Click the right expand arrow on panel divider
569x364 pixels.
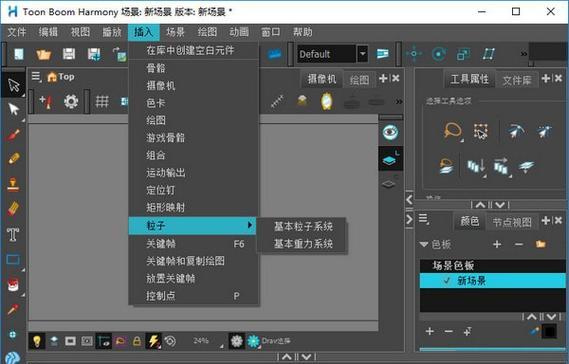(410, 220)
